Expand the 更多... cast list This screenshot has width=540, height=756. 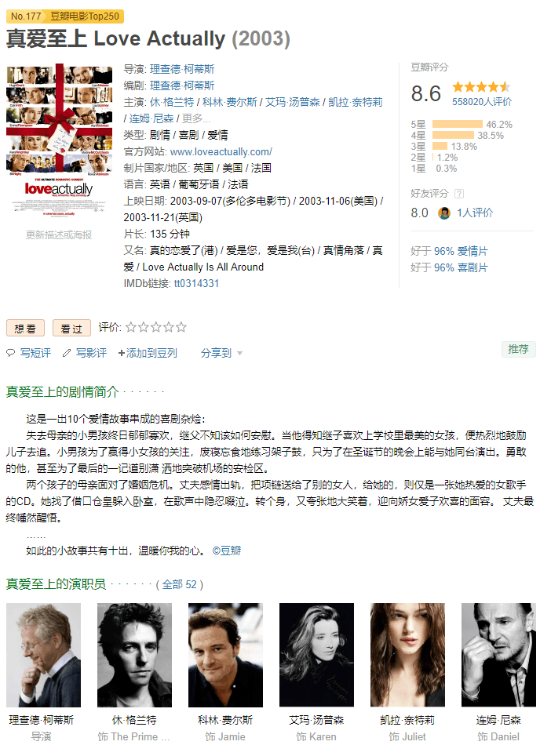click(196, 118)
